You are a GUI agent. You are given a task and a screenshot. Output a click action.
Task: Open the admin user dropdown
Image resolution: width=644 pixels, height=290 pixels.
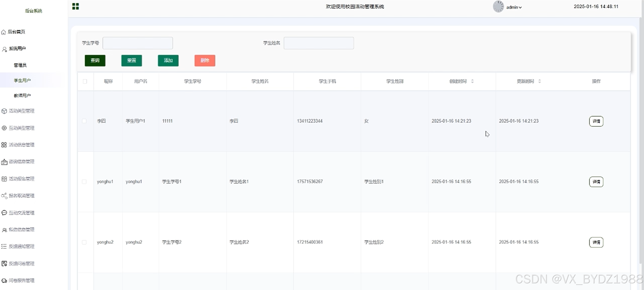point(514,8)
